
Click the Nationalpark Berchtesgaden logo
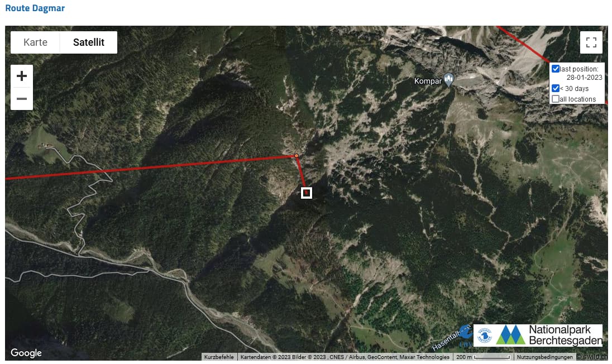(x=538, y=335)
